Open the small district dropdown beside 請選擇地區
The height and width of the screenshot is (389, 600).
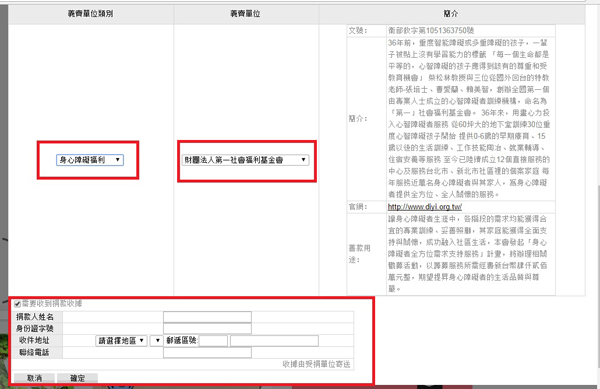coord(157,340)
